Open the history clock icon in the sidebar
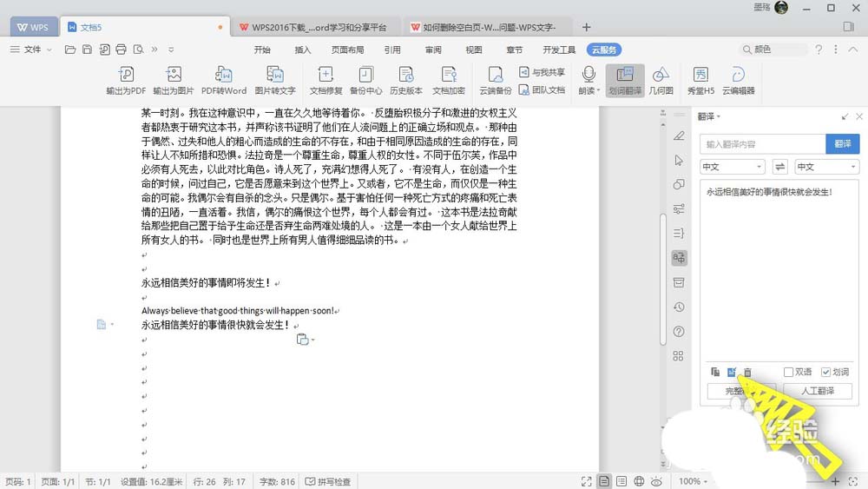This screenshot has width=868, height=489. 679,307
